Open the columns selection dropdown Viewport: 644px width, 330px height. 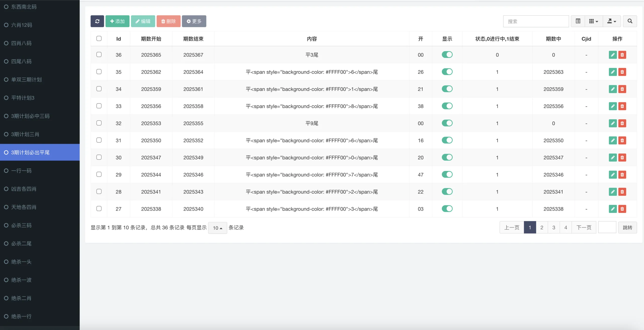594,21
